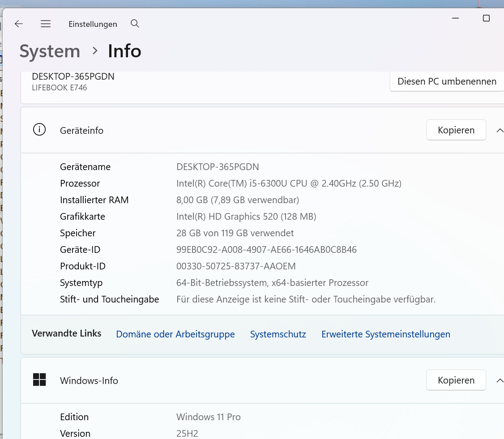Select the 64-Bit-Betriebssystem value
This screenshot has width=504, height=439.
click(272, 283)
